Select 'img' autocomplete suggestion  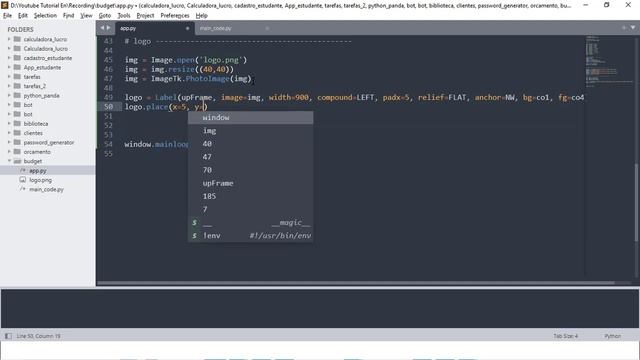coord(251,131)
